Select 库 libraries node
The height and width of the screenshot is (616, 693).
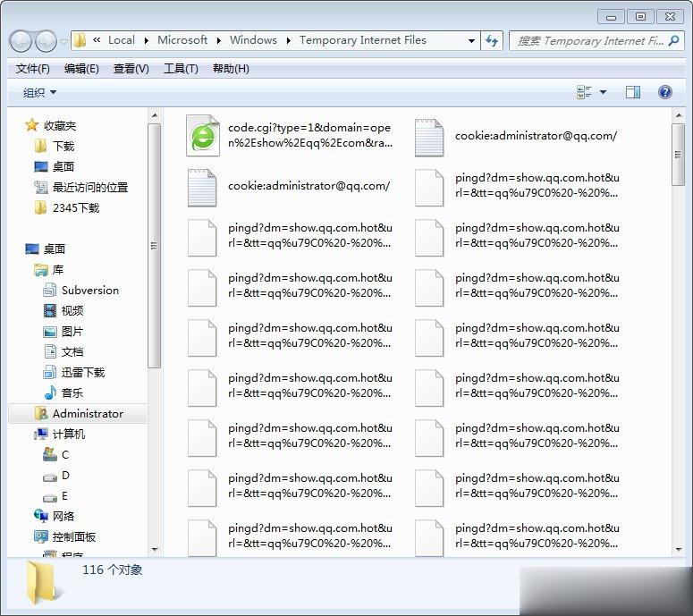49,269
